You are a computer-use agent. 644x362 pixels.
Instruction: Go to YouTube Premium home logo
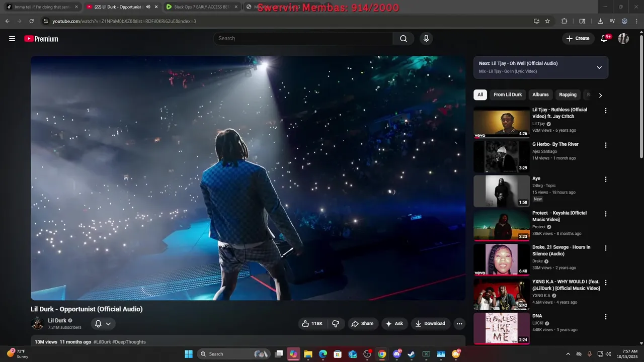tap(41, 39)
